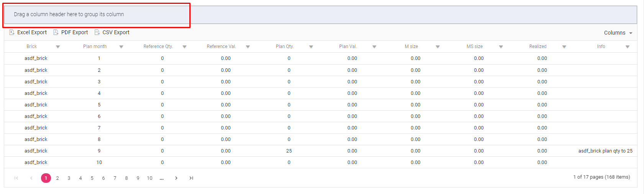644x194 pixels.
Task: Go to the last page arrow
Action: click(191, 178)
